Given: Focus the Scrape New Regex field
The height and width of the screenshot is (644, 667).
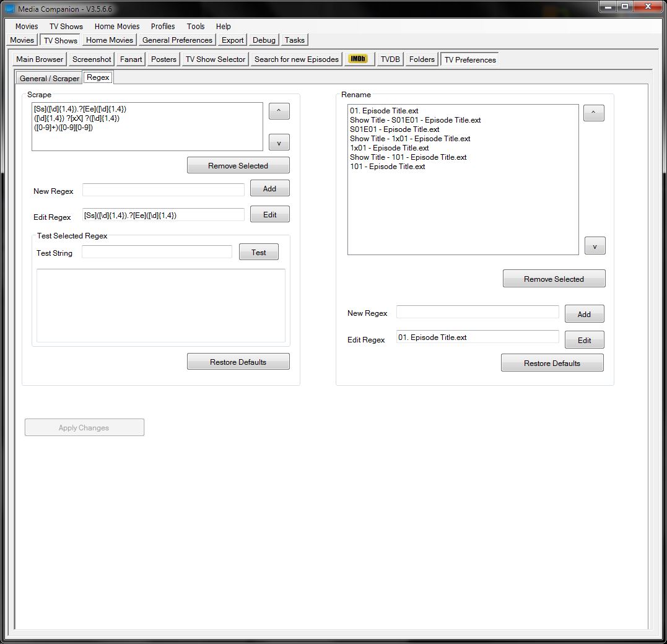Looking at the screenshot, I should click(x=163, y=189).
